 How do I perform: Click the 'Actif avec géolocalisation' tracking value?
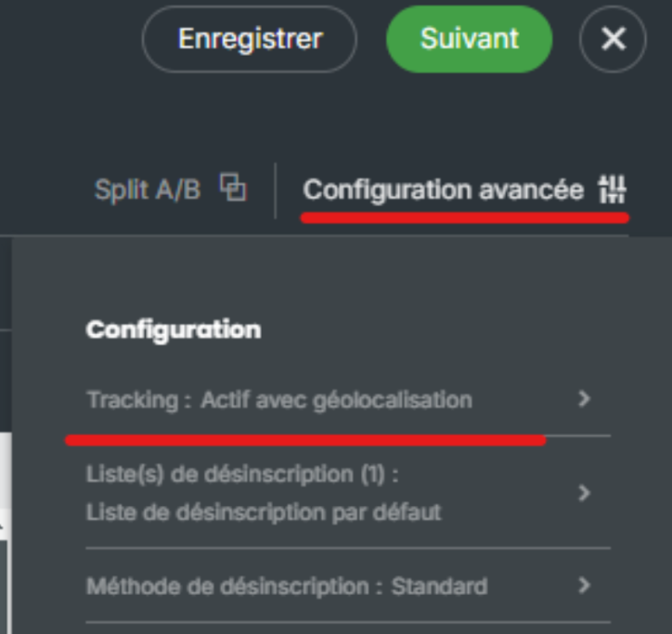click(336, 400)
